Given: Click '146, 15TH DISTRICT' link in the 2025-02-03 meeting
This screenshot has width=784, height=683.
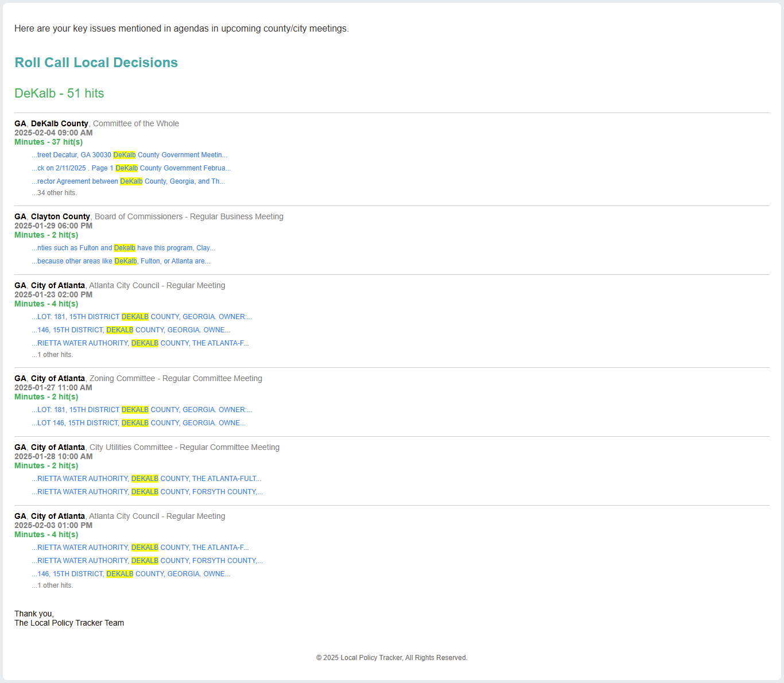Looking at the screenshot, I should (x=131, y=574).
